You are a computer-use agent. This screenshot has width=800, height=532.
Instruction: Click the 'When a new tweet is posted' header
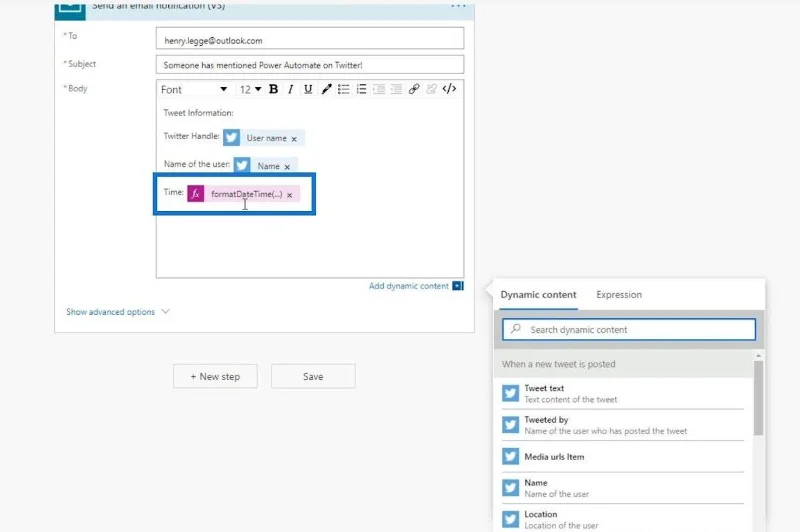click(623, 364)
